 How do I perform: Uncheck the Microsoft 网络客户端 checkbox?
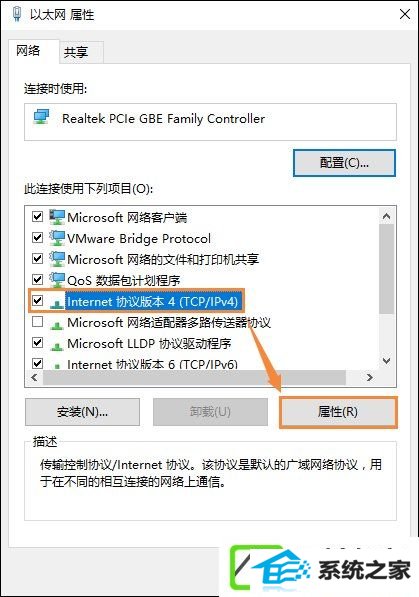coord(37,217)
